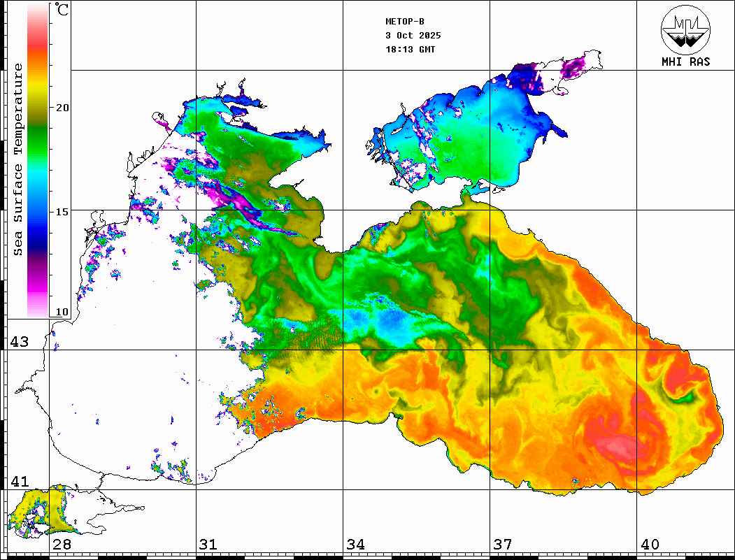The width and height of the screenshot is (735, 560).
Task: Pick the 20 mark on the temperature scale
Action: coord(63,108)
